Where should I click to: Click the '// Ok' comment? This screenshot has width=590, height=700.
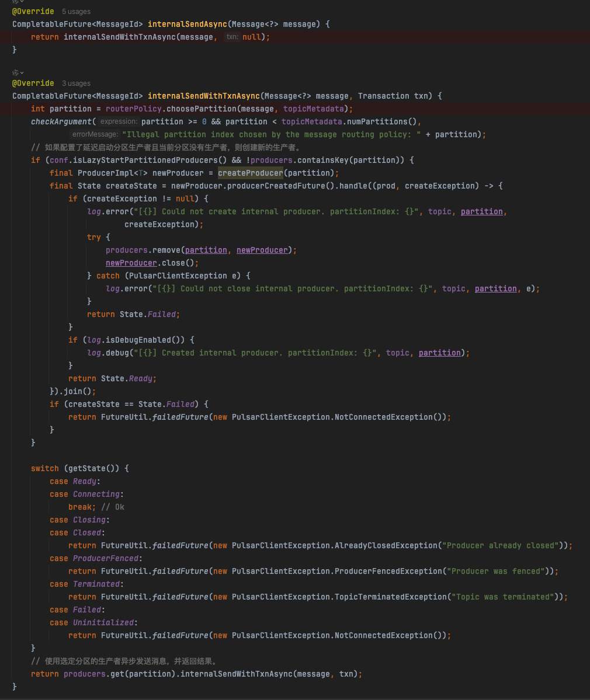click(113, 507)
